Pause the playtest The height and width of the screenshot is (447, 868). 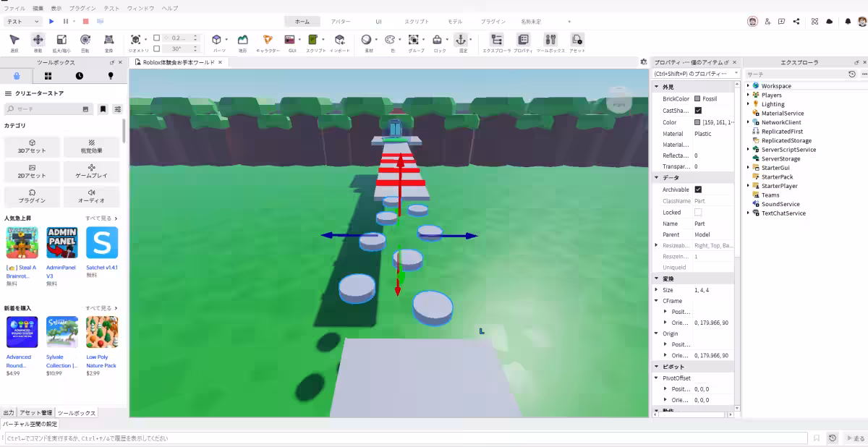(x=66, y=22)
